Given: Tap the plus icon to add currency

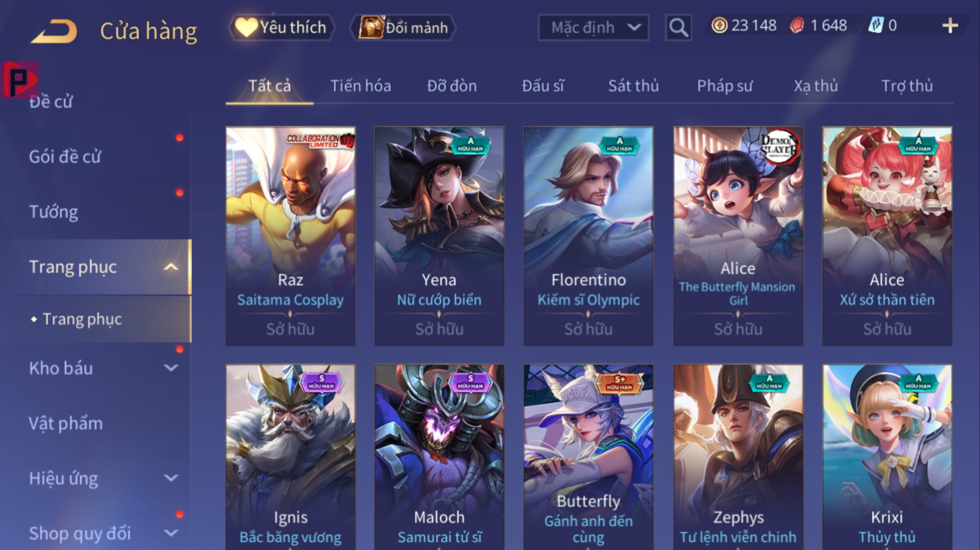Looking at the screenshot, I should pos(950,26).
